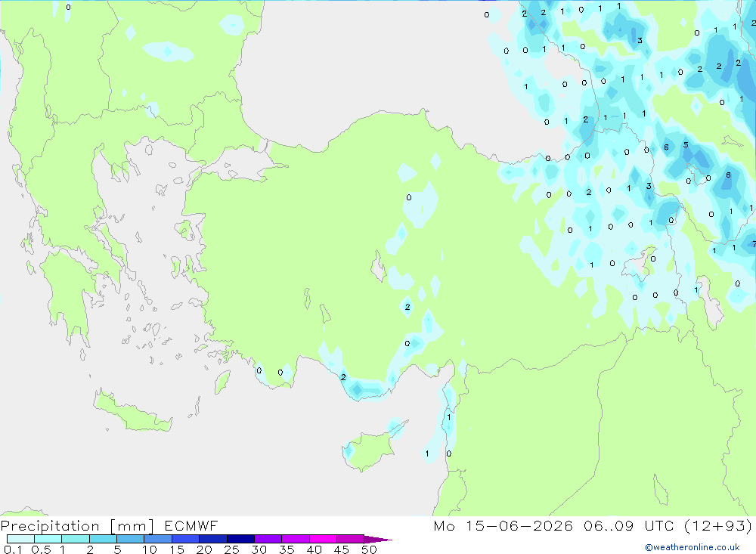Pick the 15–20 mm legend color swatch
The height and width of the screenshot is (554, 756).
point(186,539)
